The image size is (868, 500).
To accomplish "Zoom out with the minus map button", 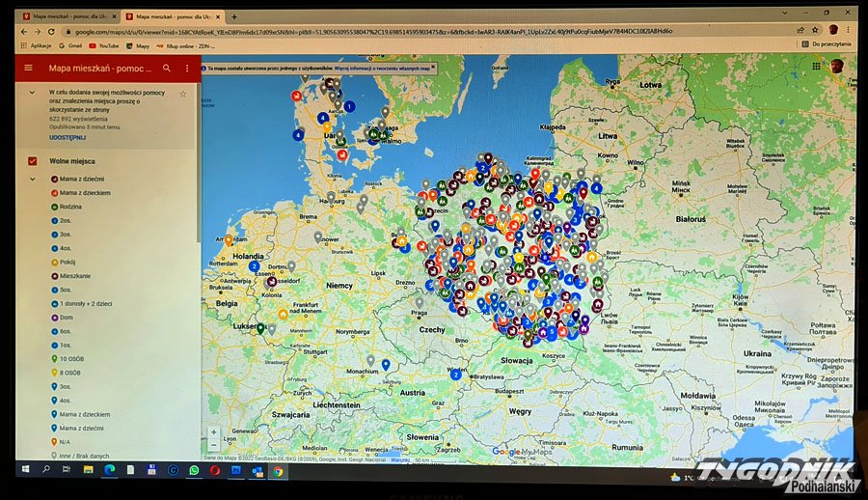I will coord(213,445).
